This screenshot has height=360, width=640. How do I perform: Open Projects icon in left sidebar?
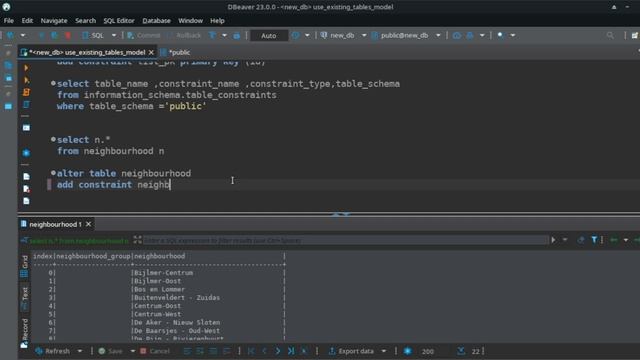(8, 78)
